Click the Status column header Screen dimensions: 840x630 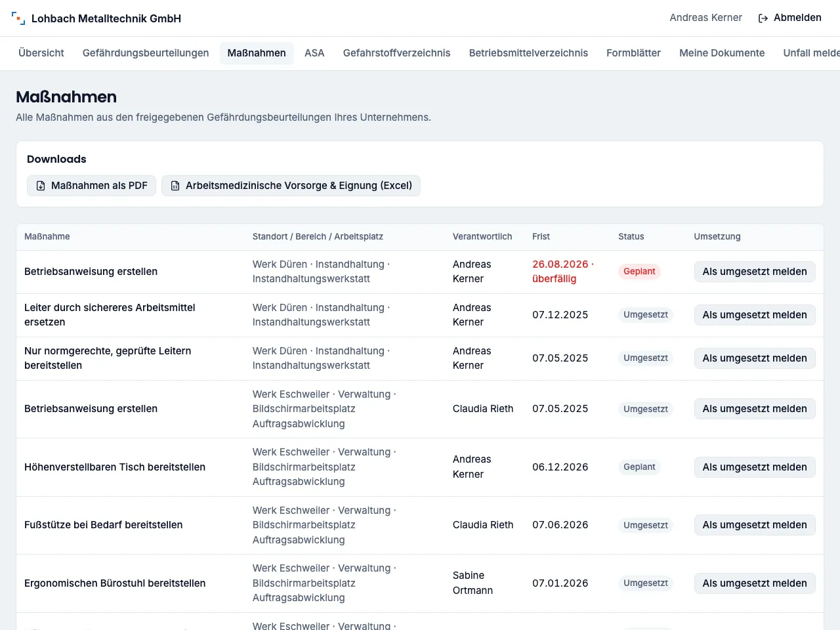coord(631,237)
